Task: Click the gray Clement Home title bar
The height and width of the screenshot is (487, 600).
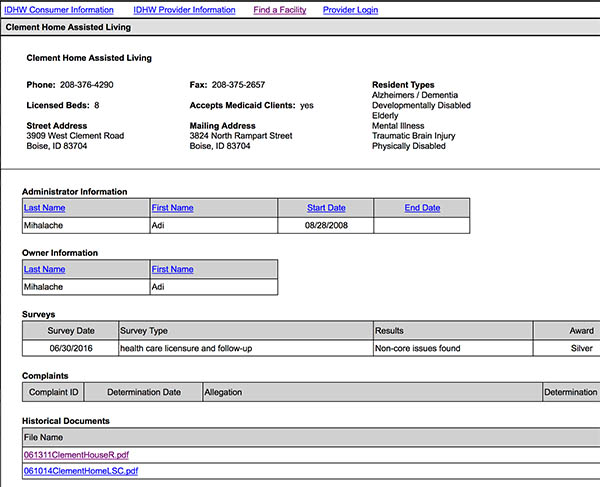Action: pos(300,27)
